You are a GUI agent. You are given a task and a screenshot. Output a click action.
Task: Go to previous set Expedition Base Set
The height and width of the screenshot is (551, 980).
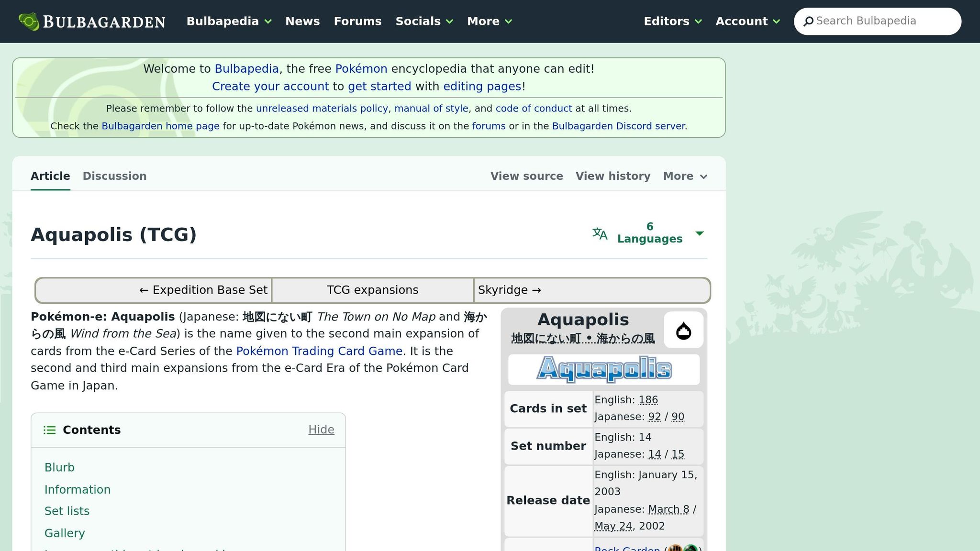203,290
